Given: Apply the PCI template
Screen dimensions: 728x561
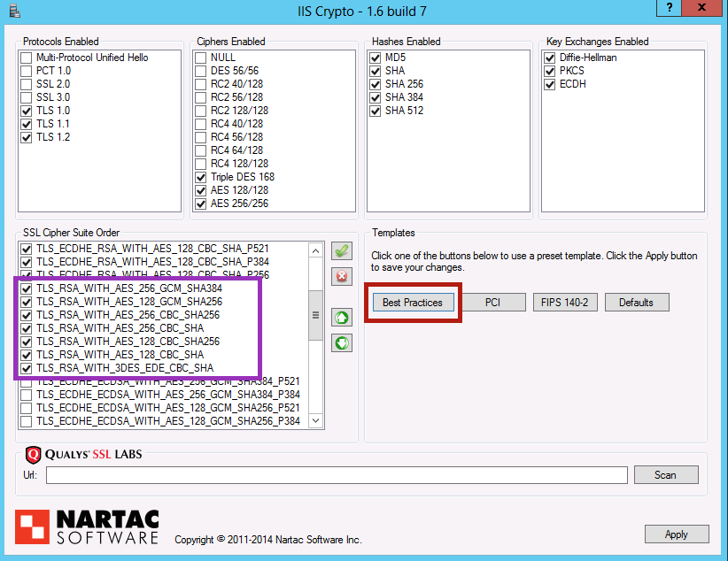Looking at the screenshot, I should pos(492,303).
